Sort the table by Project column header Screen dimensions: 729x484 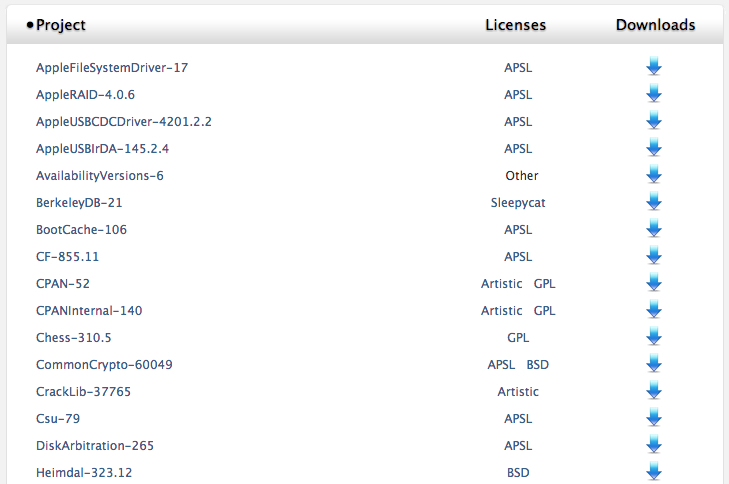tap(60, 25)
